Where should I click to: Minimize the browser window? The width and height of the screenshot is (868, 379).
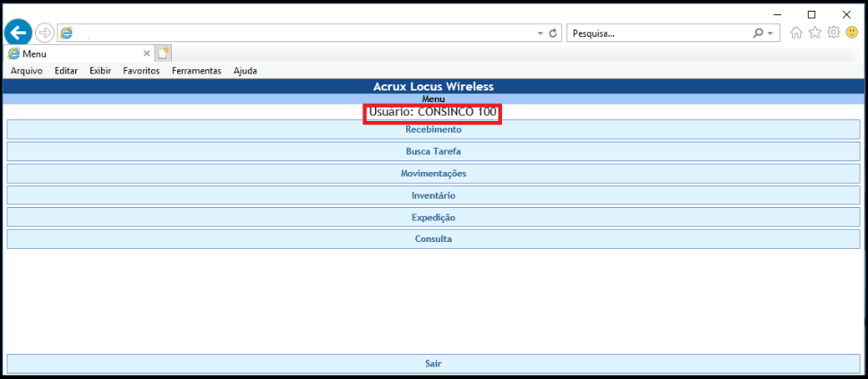(x=777, y=14)
